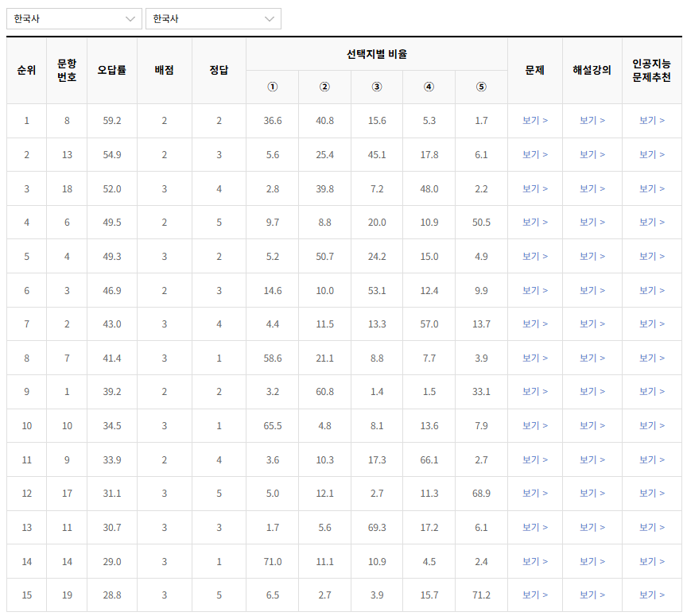
Task: Click the 순위 column header
Action: click(26, 71)
